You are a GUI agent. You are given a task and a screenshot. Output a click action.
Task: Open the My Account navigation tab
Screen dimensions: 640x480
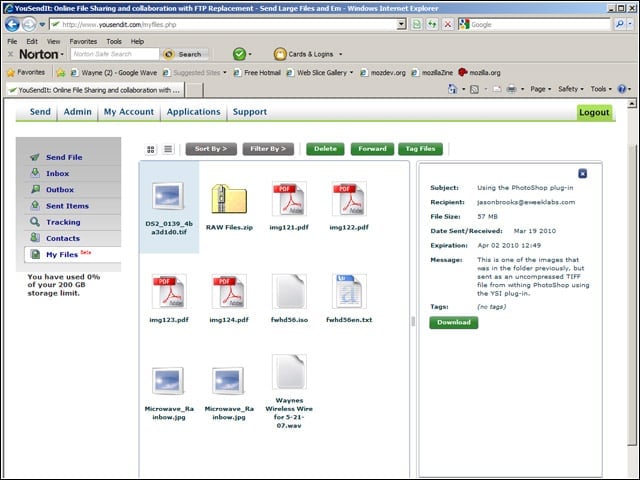129,112
